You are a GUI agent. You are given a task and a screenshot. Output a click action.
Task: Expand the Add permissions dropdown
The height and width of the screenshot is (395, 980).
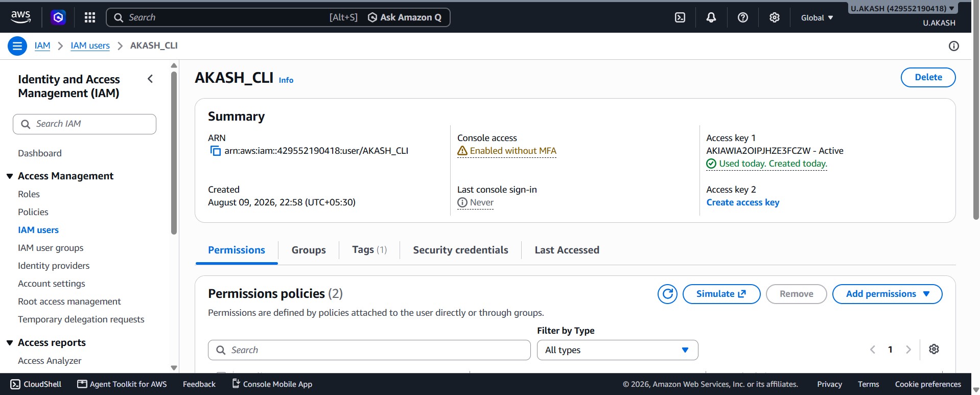pos(887,294)
